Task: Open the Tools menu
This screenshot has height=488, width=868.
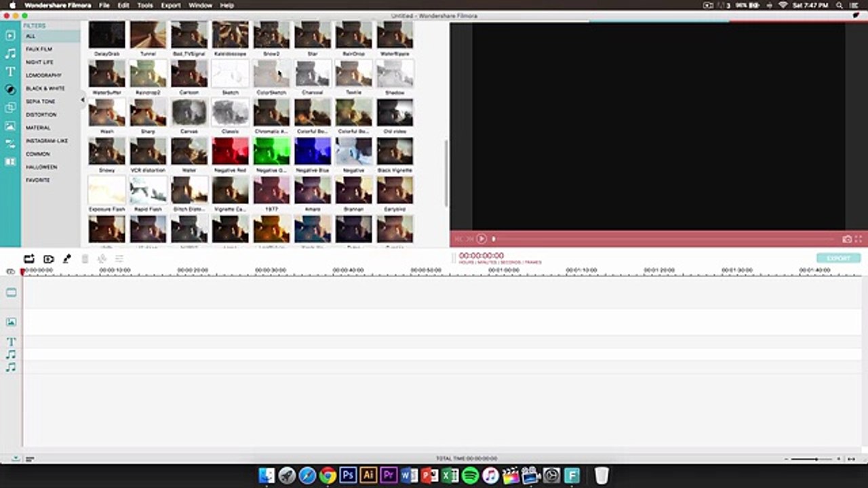Action: [145, 5]
